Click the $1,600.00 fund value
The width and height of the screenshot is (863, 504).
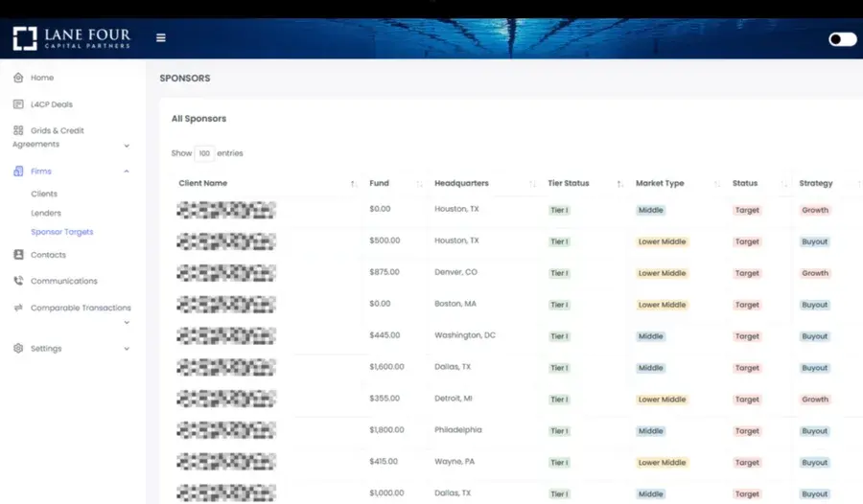386,366
